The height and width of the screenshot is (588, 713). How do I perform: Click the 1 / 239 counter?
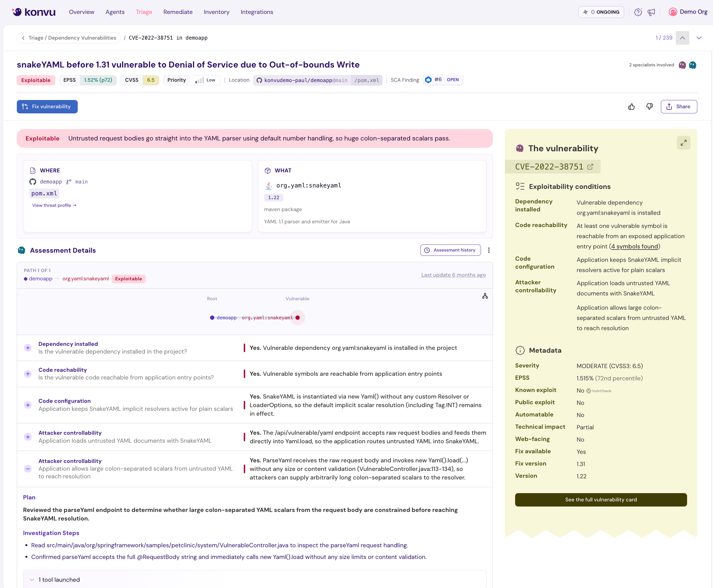663,38
